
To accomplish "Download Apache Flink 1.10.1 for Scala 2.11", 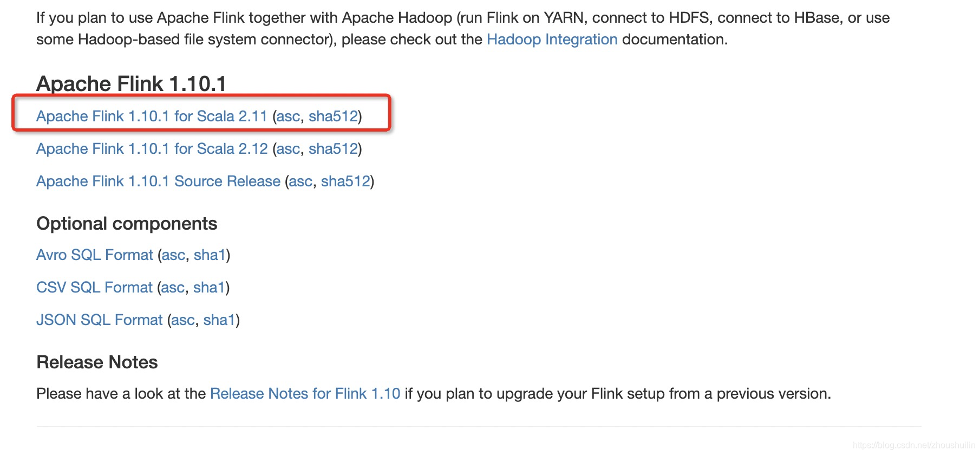I will coord(151,115).
